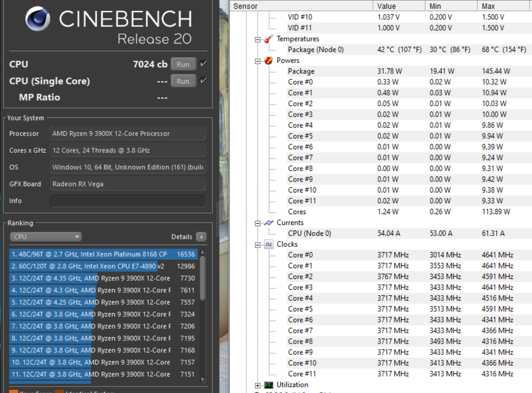Toggle the CPU (Single Core) test checkbox
Viewport: 532px width, 393px height.
point(203,80)
